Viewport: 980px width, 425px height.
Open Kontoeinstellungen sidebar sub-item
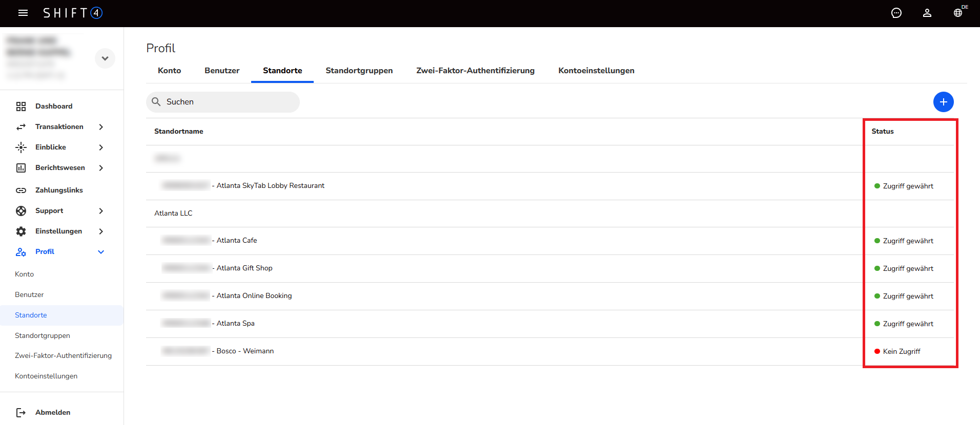(x=46, y=376)
